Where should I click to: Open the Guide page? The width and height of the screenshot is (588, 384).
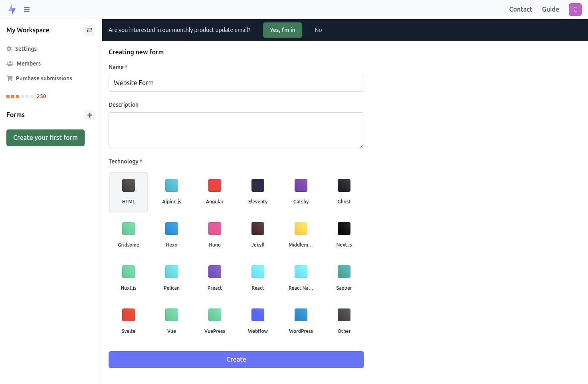(550, 9)
